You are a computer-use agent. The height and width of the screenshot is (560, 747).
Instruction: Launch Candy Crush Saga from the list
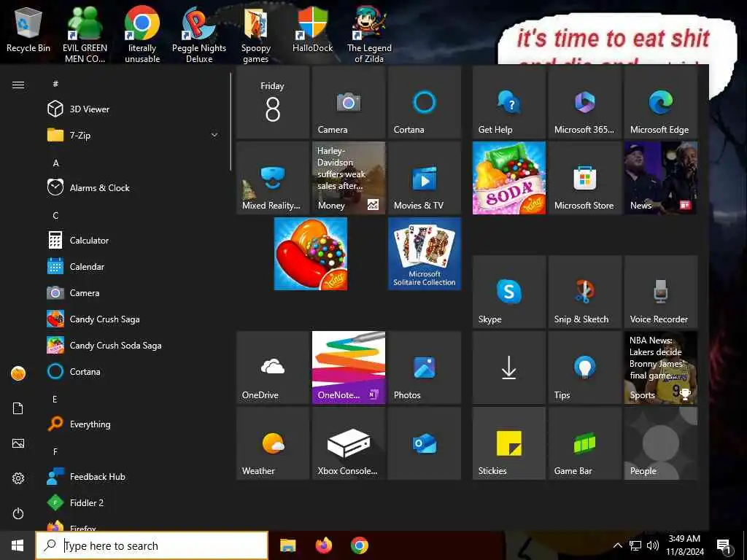click(x=133, y=319)
